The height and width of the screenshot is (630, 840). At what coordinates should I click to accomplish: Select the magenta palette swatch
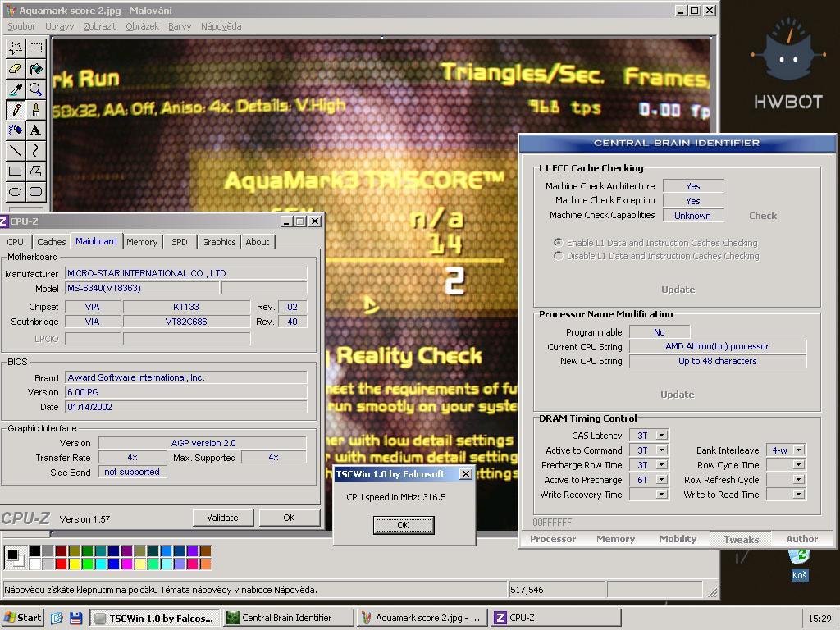pos(126,563)
